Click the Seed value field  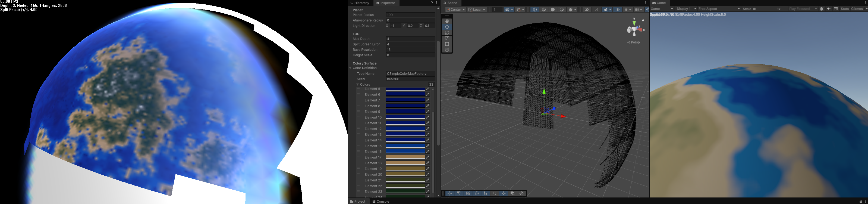click(410, 79)
